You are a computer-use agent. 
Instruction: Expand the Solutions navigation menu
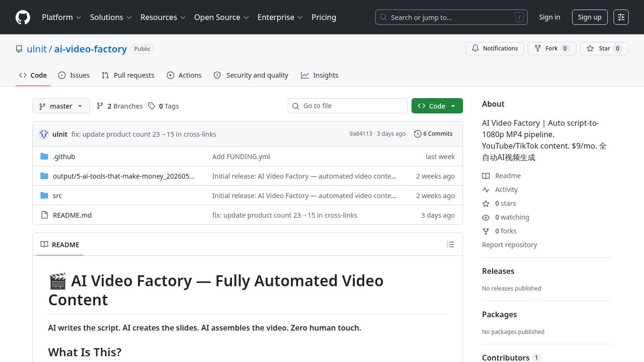click(111, 17)
